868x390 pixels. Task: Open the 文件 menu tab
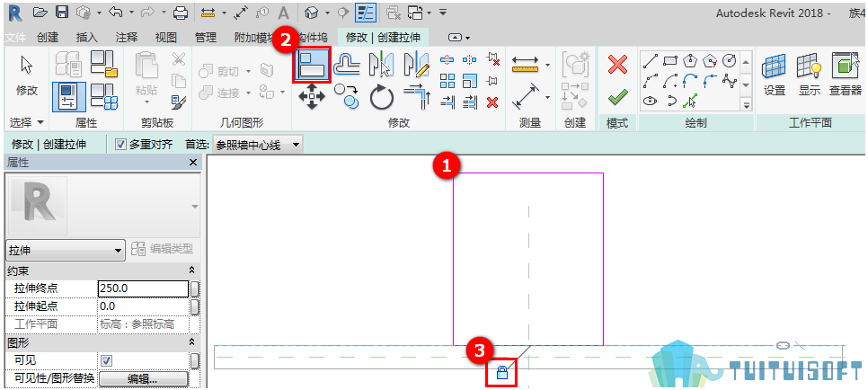15,38
